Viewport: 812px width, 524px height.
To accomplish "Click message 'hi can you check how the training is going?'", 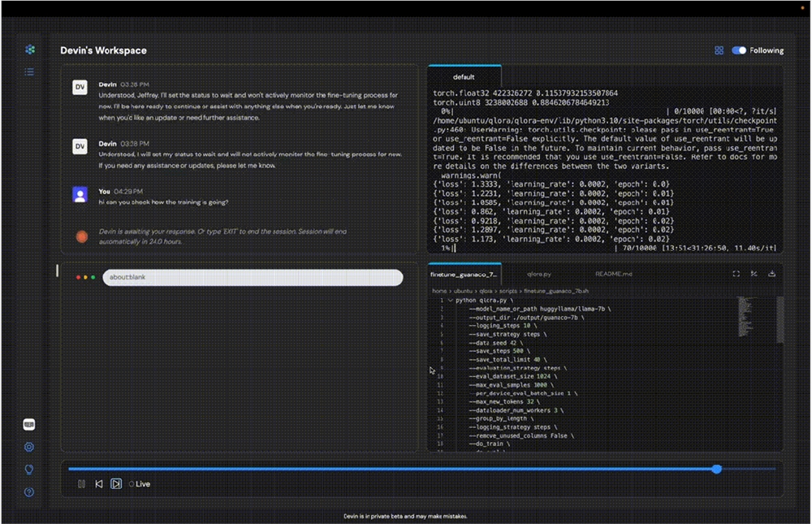I will click(x=164, y=202).
